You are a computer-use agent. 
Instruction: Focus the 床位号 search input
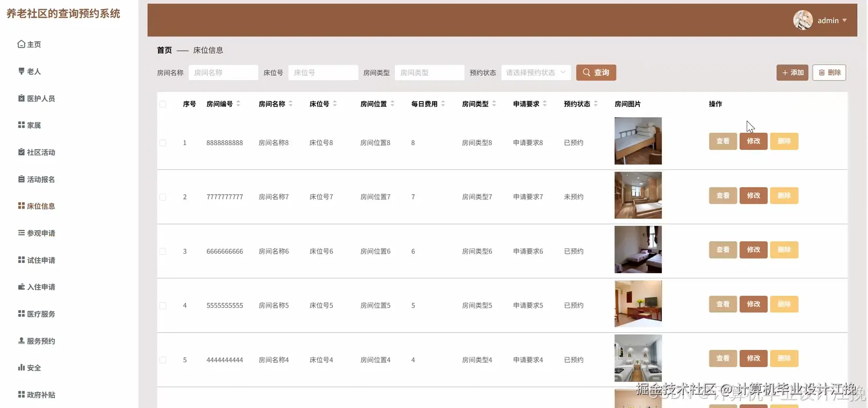tap(323, 73)
